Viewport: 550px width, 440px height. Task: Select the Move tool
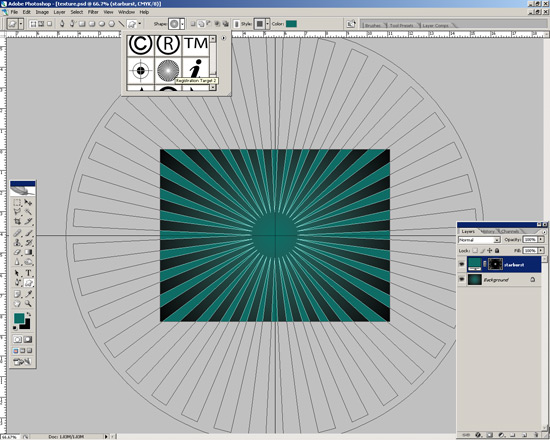coord(28,203)
